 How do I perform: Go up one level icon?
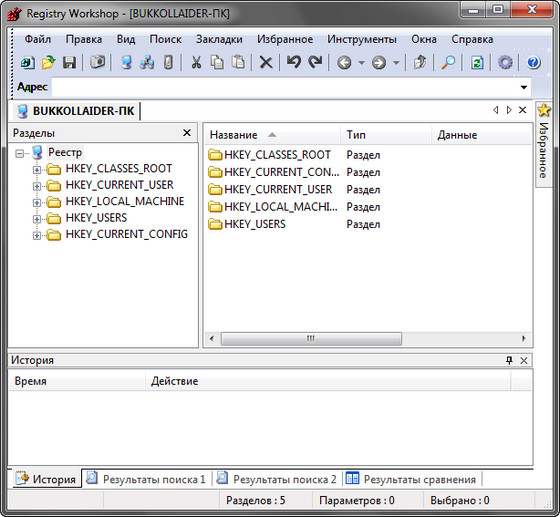[x=420, y=63]
